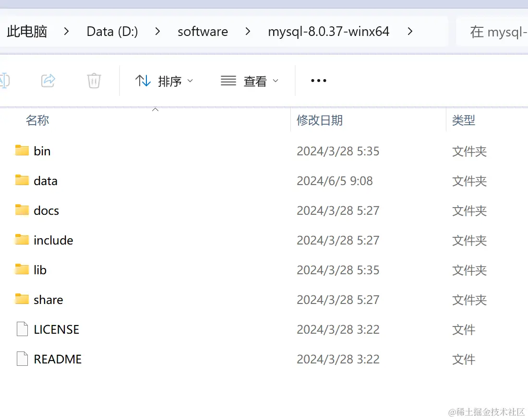Navigate to 此电脑 in the breadcrumb

tap(27, 31)
